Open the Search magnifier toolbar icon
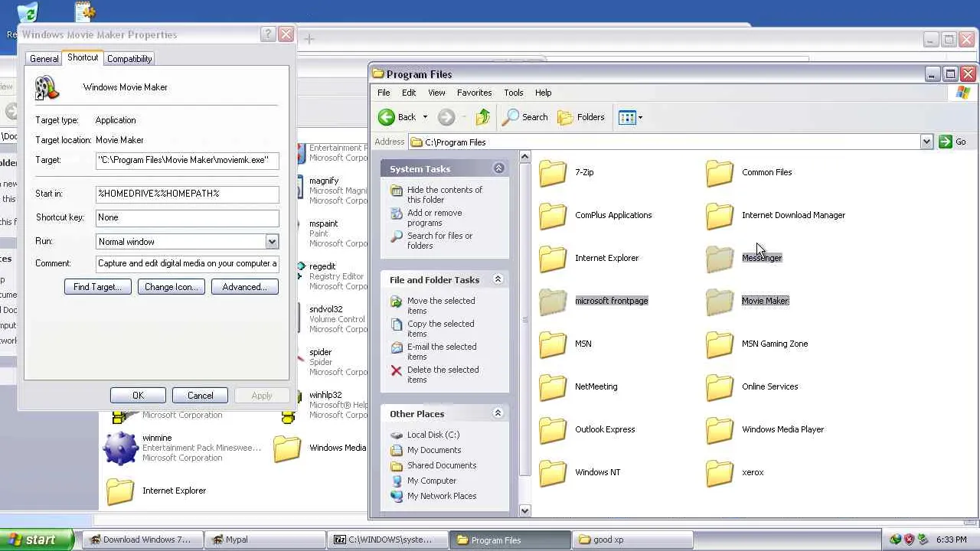 pyautogui.click(x=510, y=117)
